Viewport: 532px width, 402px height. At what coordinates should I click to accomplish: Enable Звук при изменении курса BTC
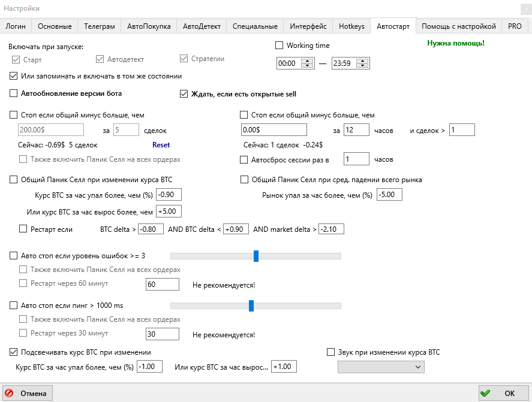click(x=330, y=352)
